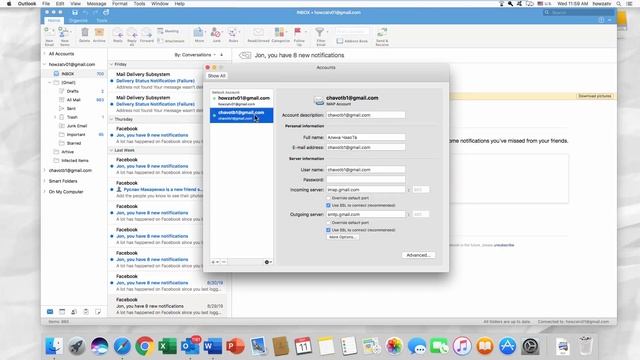Click the Full name field

tap(366, 138)
